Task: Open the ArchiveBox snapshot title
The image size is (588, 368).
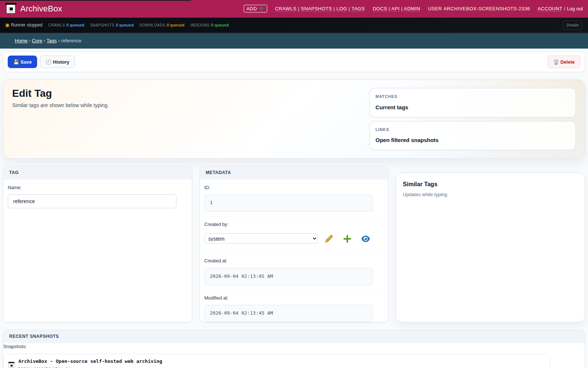Action: (x=90, y=361)
